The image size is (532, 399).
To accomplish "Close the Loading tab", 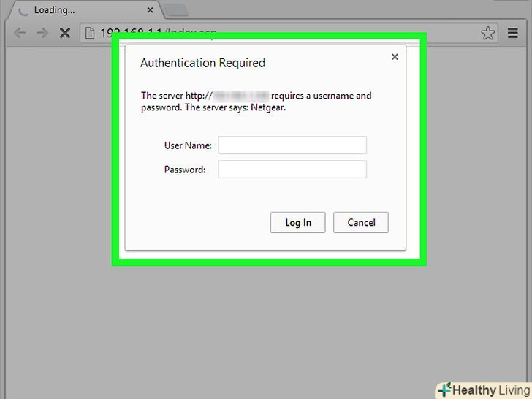I will pyautogui.click(x=151, y=10).
